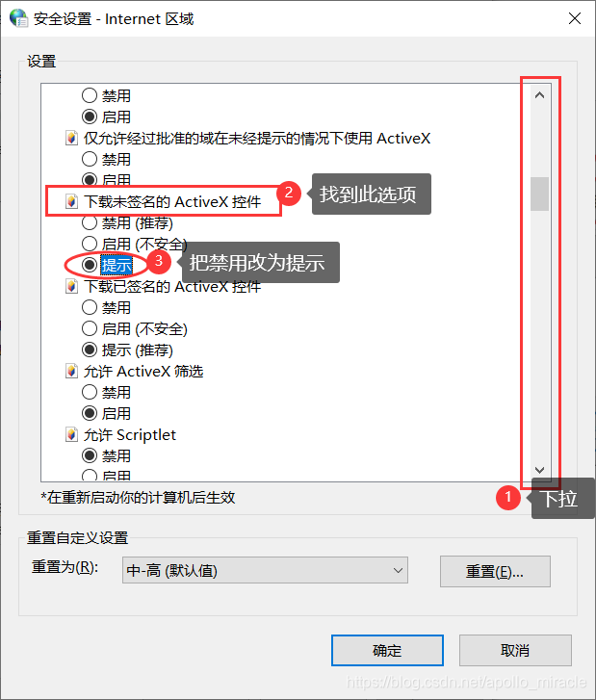Confirm with the 确定 button

pyautogui.click(x=387, y=651)
